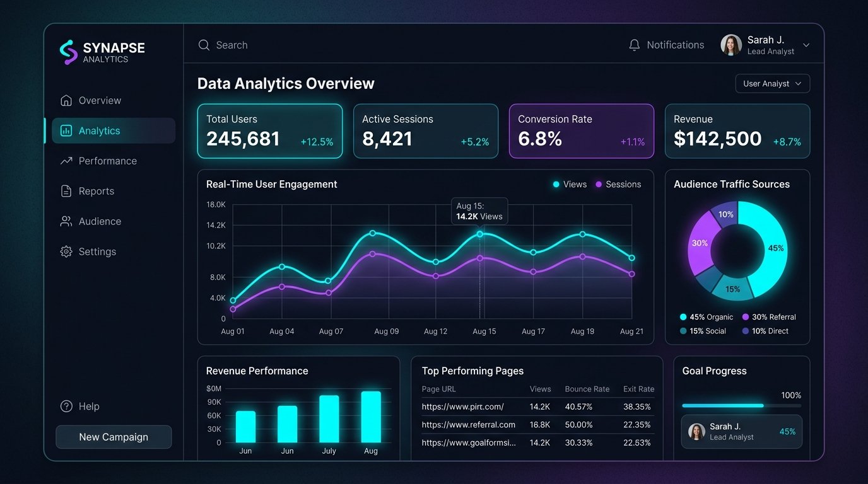Click the New Campaign button
868x484 pixels.
[x=114, y=437]
